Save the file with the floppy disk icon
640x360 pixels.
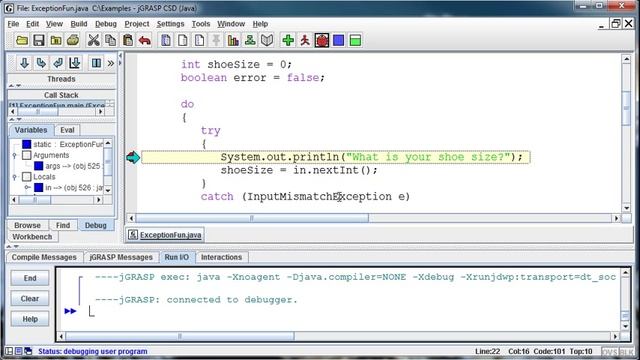[39, 40]
